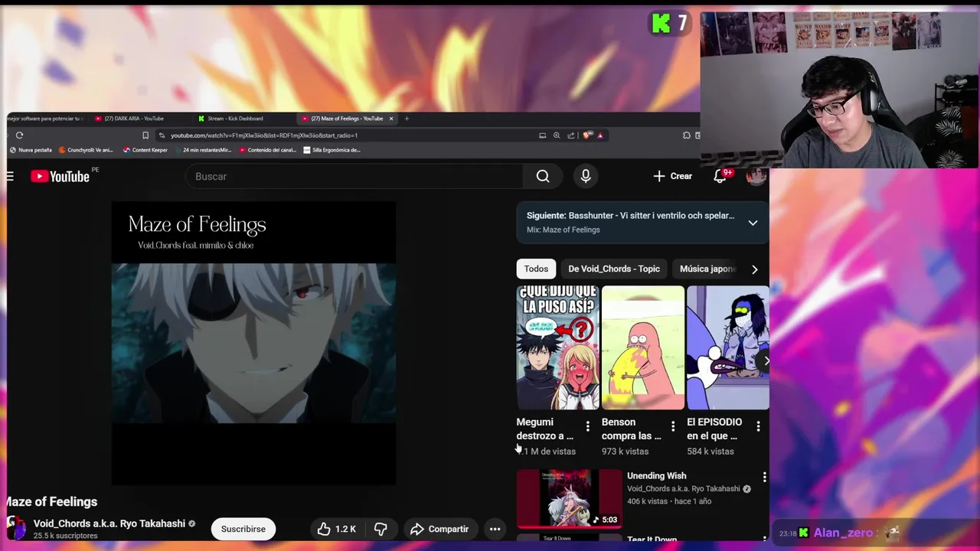Open Silla Ergonómica bookmark
980x551 pixels.
[332, 150]
